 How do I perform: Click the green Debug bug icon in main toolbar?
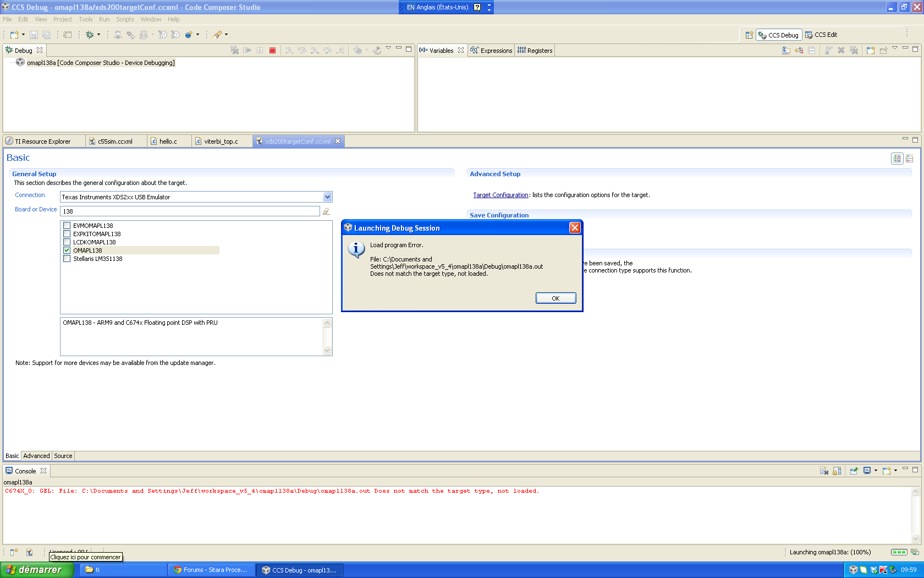pyautogui.click(x=90, y=35)
